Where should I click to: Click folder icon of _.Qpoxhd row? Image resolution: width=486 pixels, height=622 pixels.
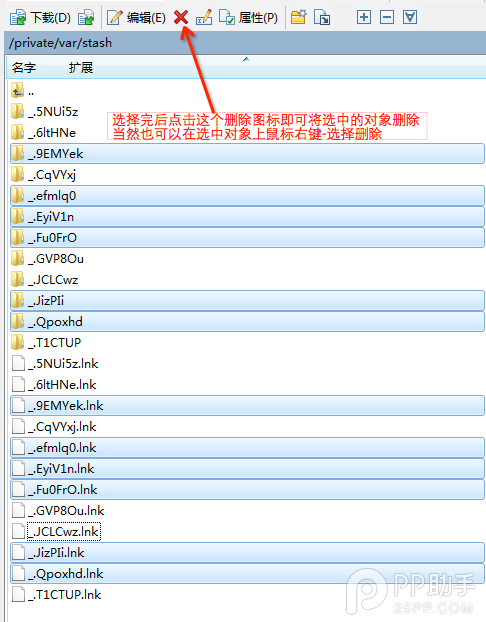[x=17, y=321]
